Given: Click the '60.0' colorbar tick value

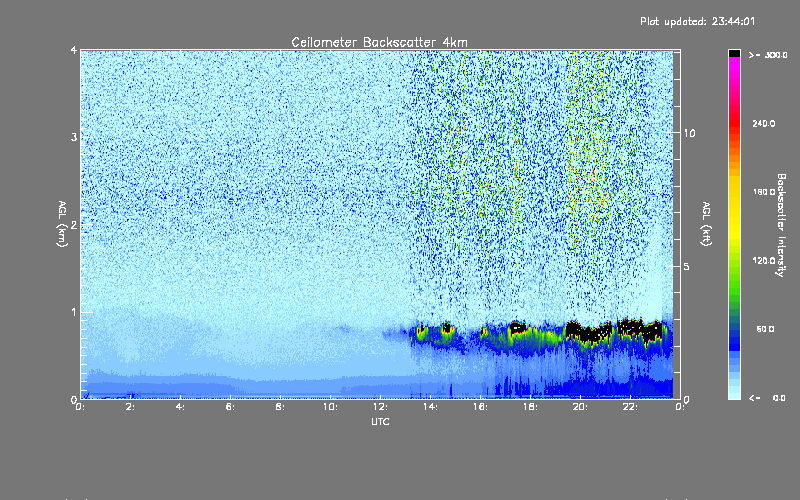Looking at the screenshot, I should pyautogui.click(x=765, y=329).
